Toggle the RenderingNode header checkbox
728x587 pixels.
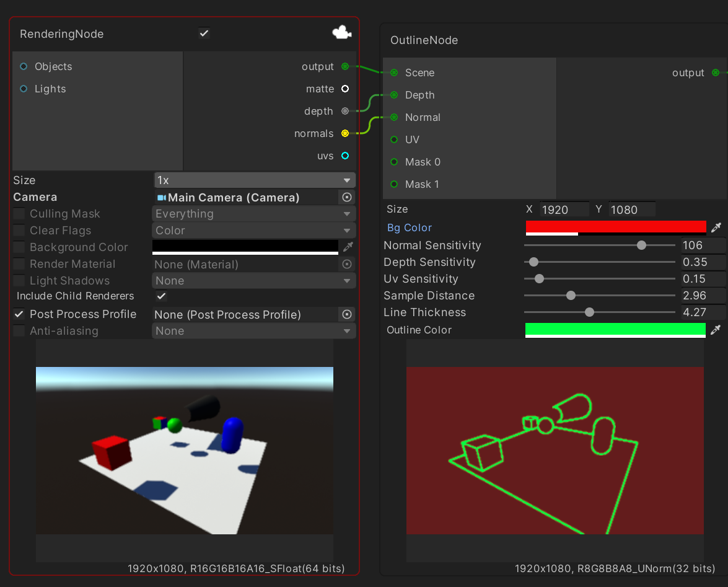tap(204, 33)
